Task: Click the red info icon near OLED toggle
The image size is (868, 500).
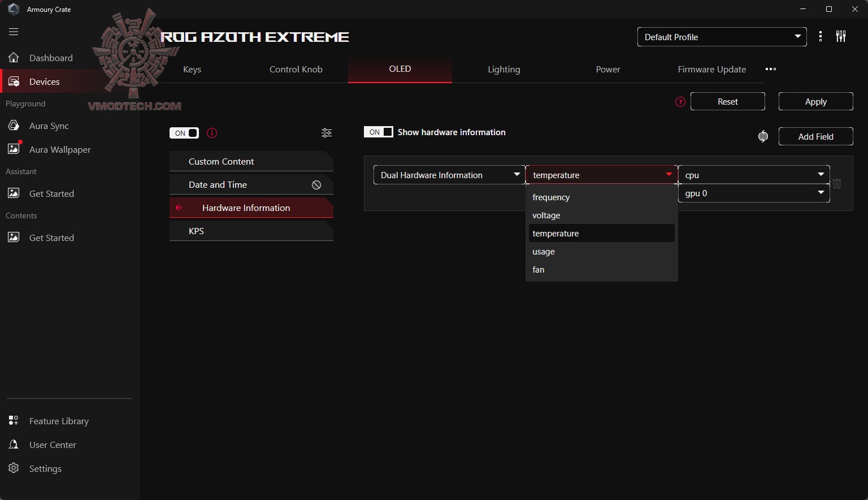Action: pos(212,133)
